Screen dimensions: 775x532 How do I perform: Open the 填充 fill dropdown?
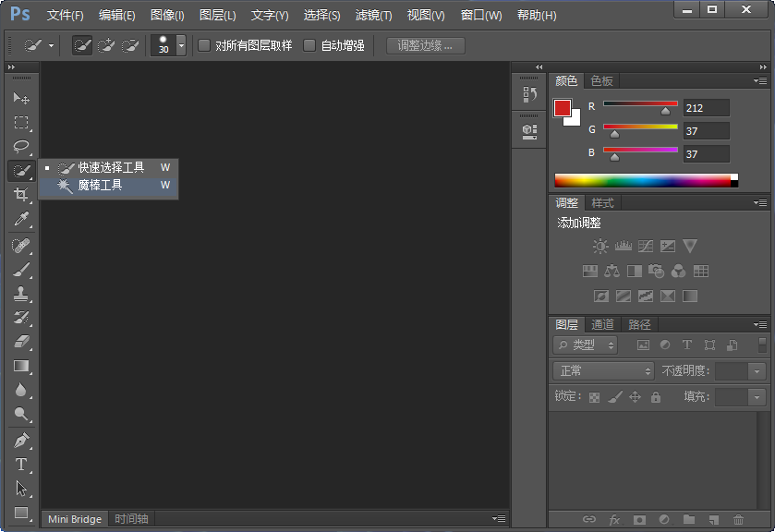(x=757, y=397)
